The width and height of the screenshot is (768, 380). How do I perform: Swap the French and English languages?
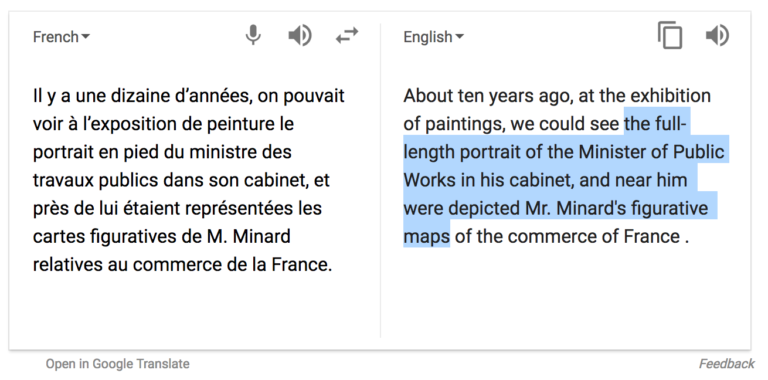[x=347, y=36]
